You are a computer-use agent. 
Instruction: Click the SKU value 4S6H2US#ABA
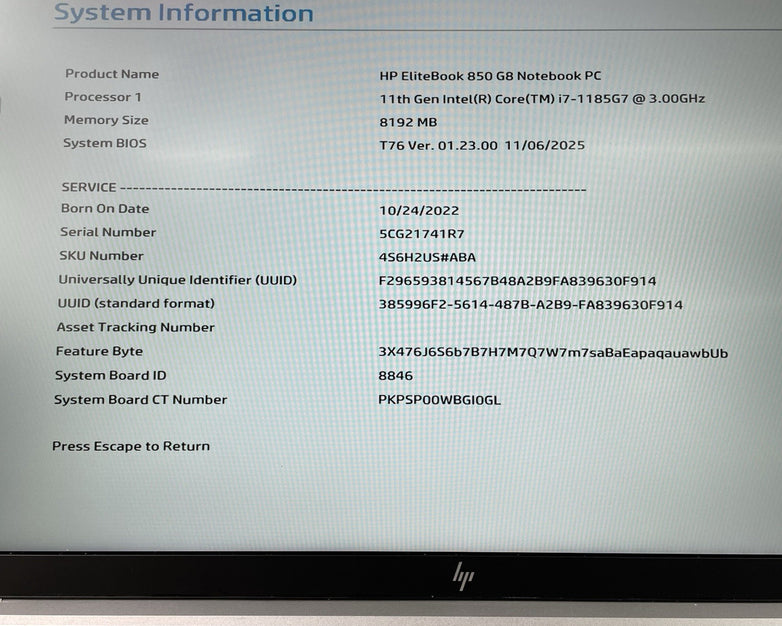[x=427, y=257]
